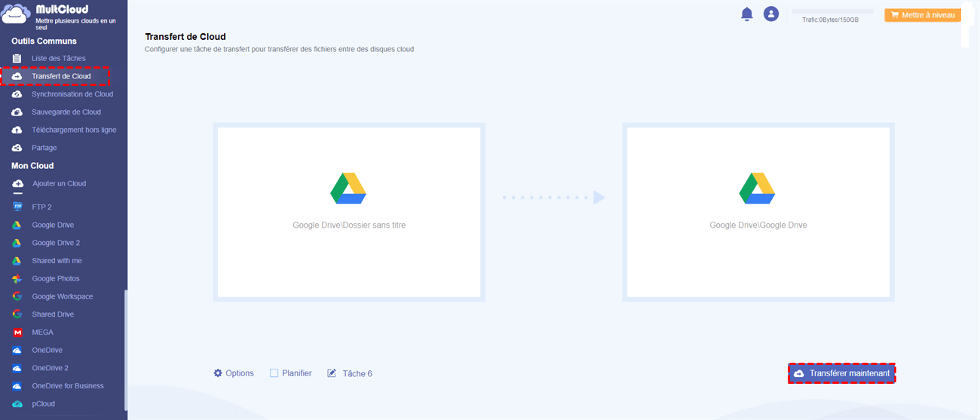
Task: Click Ajouter un Cloud link
Action: pyautogui.click(x=59, y=183)
